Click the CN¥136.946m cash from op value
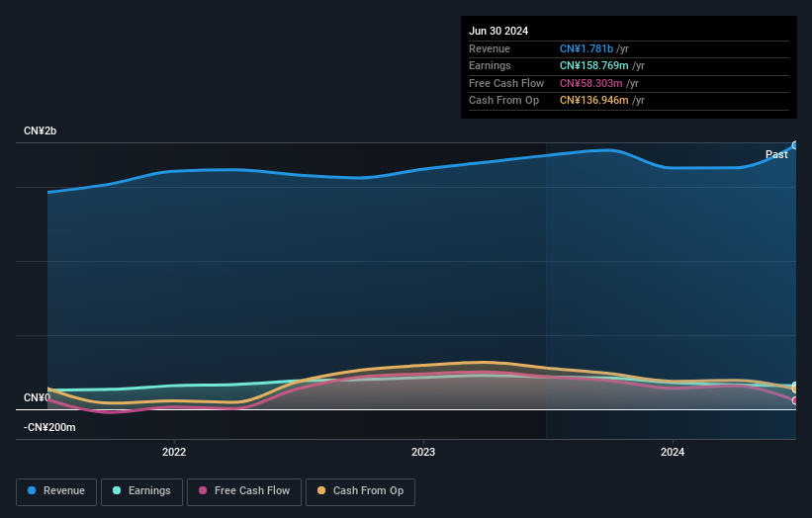Image resolution: width=812 pixels, height=518 pixels. click(594, 101)
